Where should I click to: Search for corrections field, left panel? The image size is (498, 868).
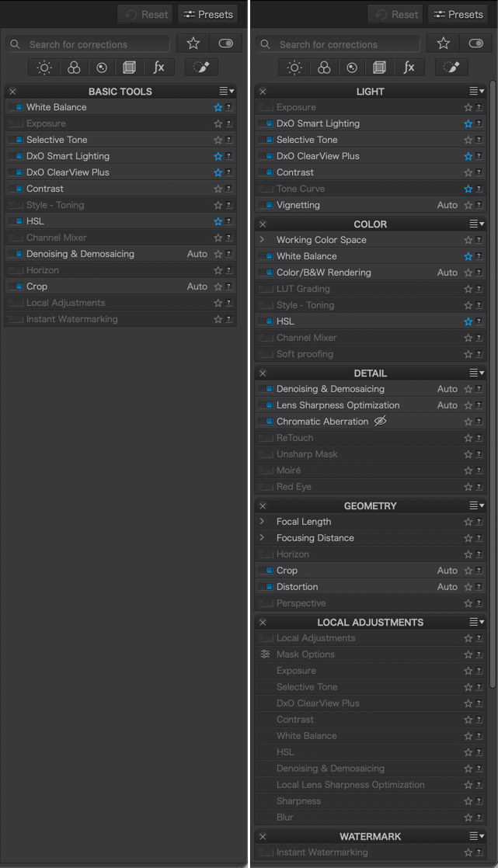pyautogui.click(x=89, y=44)
